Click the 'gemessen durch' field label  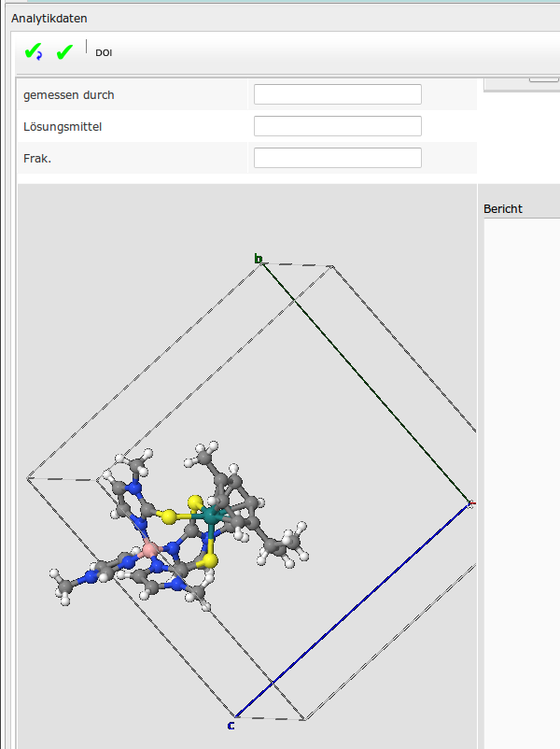click(69, 94)
